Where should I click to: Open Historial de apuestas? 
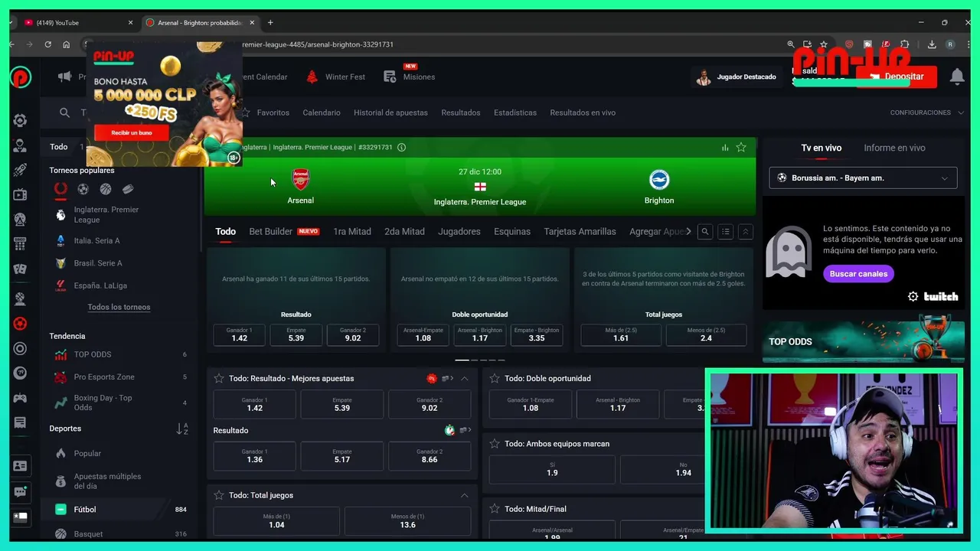click(x=390, y=112)
